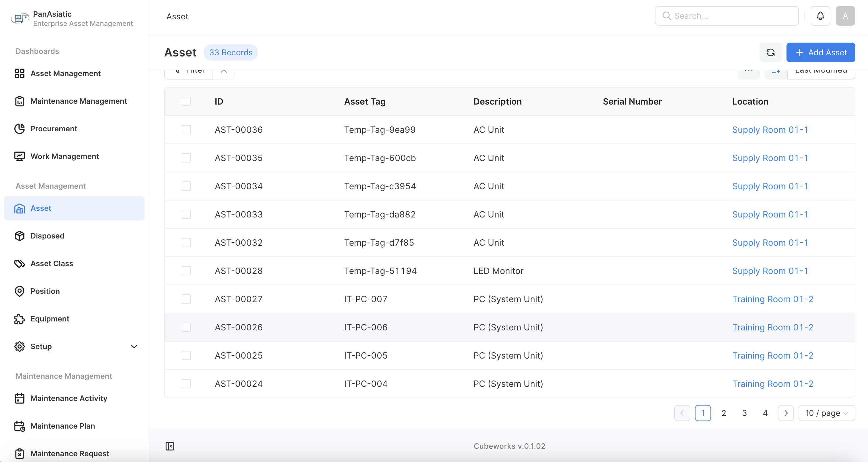Collapse sidebar using bottom panel icon
This screenshot has width=868, height=462.
pos(170,446)
